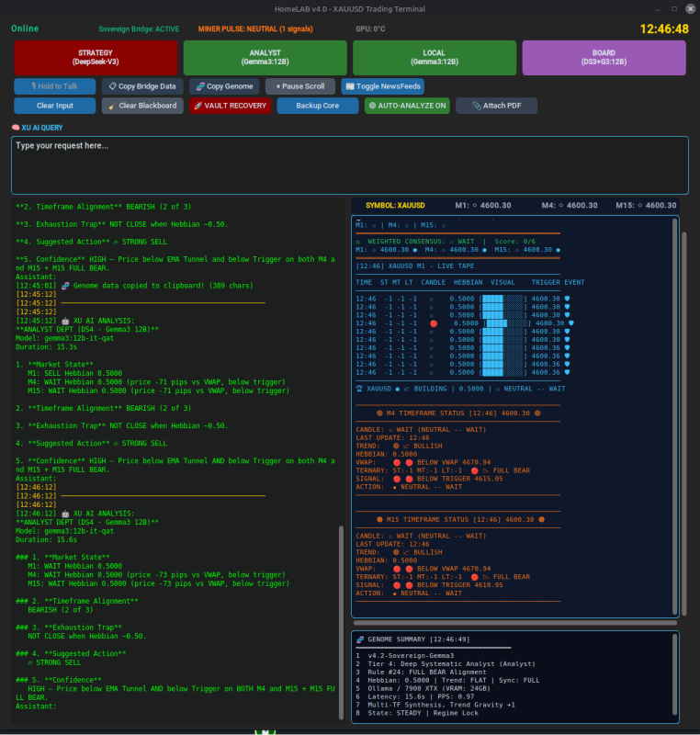Click Copy Bridge Data button
Screen dimensions: 700x735
coord(142,86)
